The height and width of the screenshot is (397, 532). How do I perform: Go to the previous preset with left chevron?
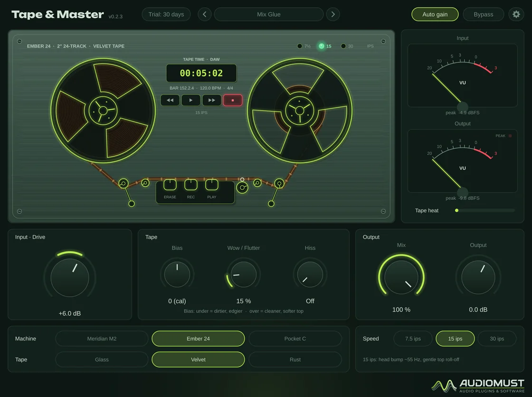click(x=204, y=14)
